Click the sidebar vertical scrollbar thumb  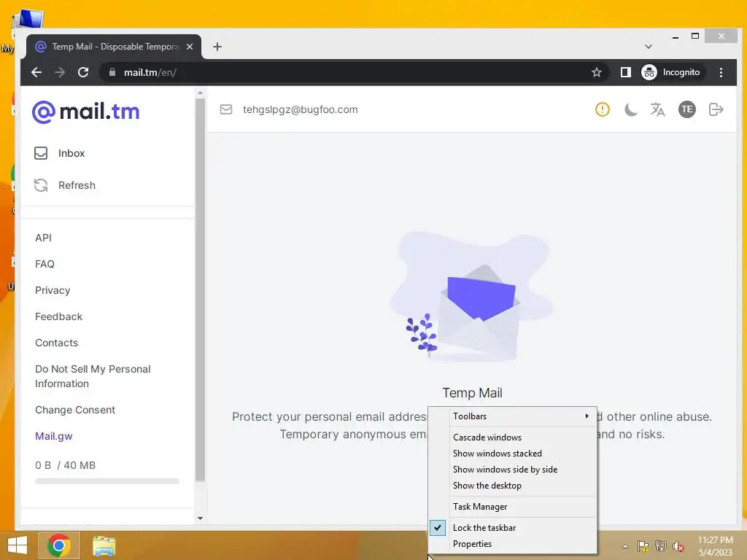pos(200,289)
